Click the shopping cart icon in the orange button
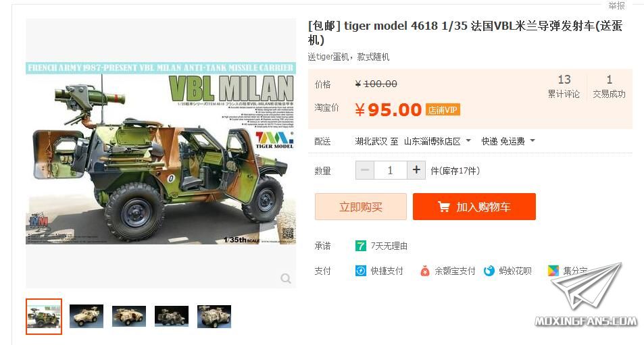Screen dimensions: 644x345 coord(443,207)
